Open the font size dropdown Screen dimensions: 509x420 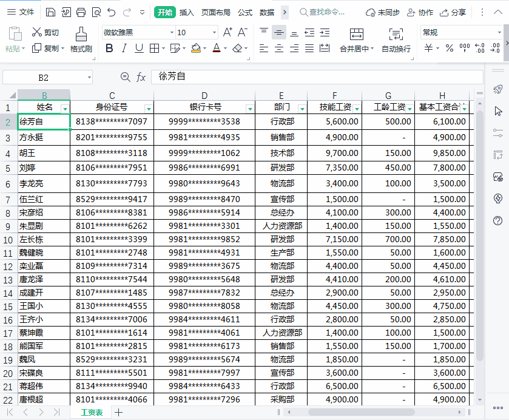(x=214, y=33)
